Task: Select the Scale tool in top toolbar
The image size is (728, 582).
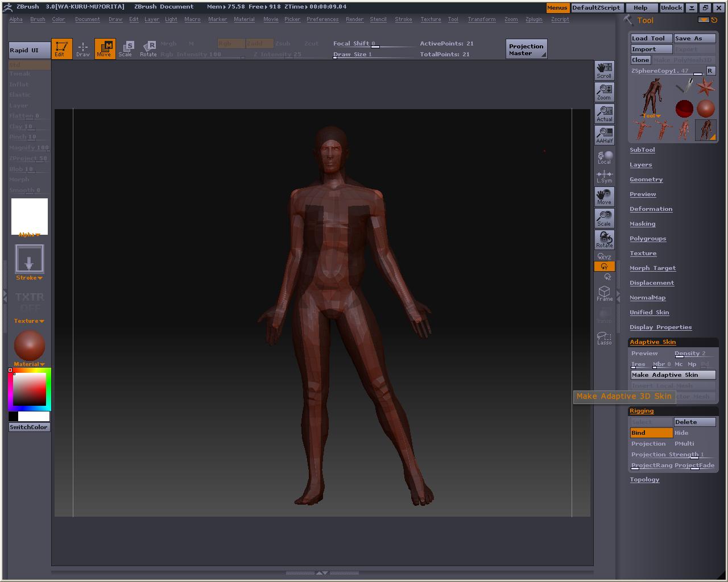Action: coord(126,49)
